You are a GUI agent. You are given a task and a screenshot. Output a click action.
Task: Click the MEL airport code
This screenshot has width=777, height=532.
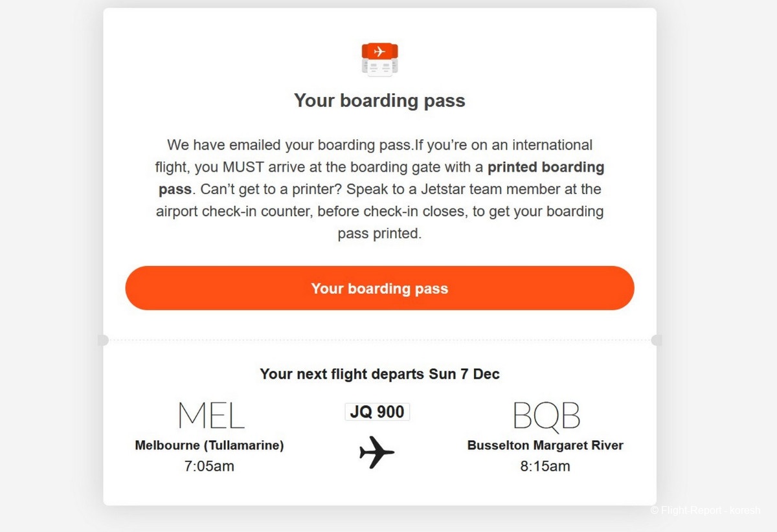(x=211, y=416)
